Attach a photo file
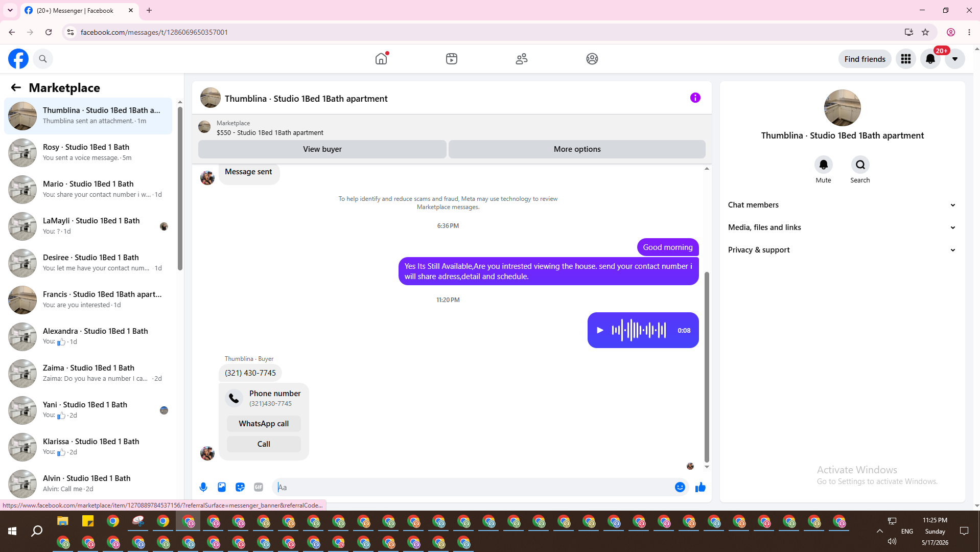The height and width of the screenshot is (552, 980). tap(222, 487)
